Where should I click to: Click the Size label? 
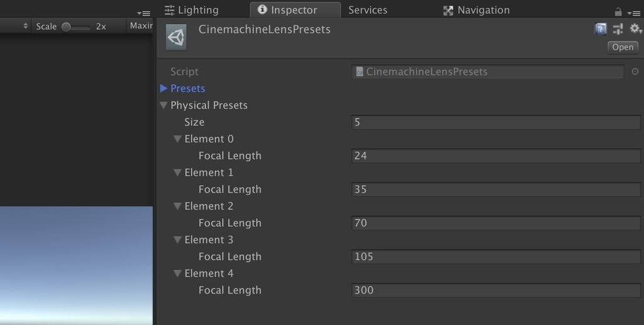point(194,122)
